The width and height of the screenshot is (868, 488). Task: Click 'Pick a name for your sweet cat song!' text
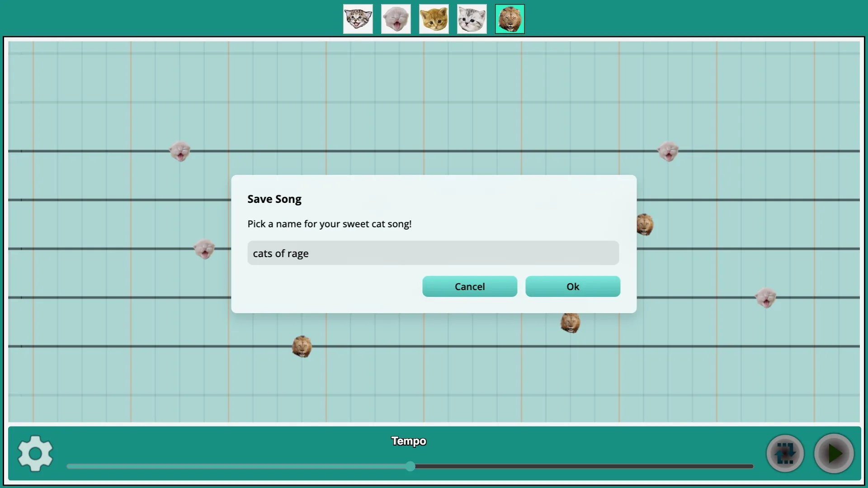coord(330,224)
